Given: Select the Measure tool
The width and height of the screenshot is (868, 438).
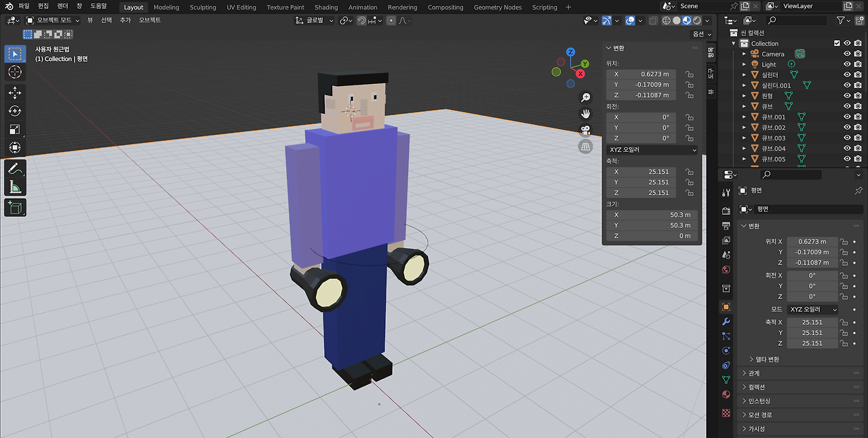Looking at the screenshot, I should pyautogui.click(x=15, y=187).
